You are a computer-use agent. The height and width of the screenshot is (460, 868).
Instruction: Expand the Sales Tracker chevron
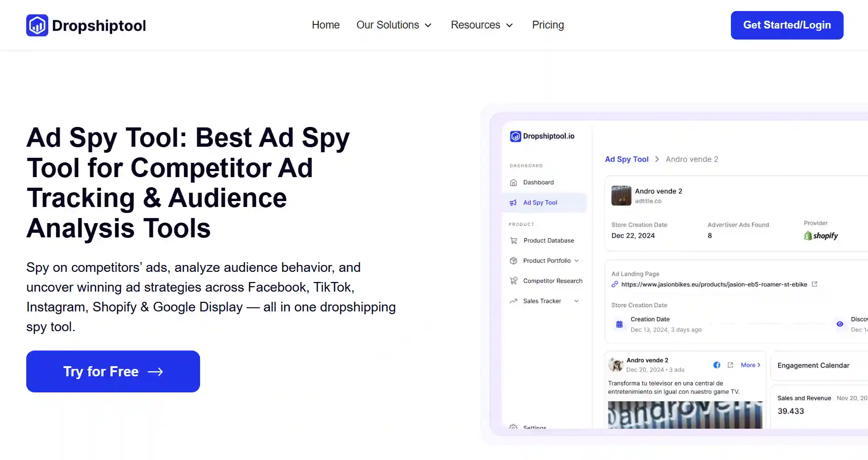tap(576, 301)
